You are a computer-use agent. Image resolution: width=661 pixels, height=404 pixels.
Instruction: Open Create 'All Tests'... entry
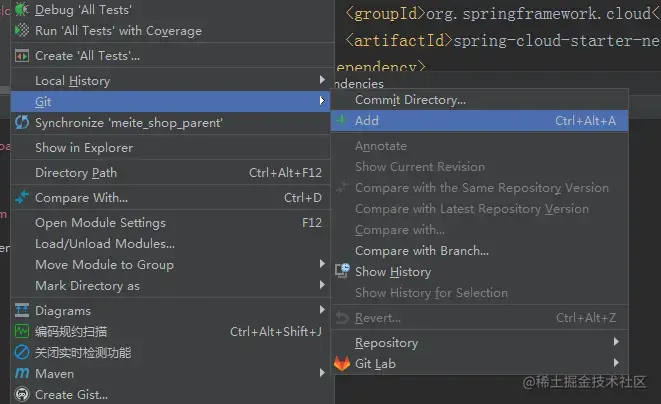172,56
